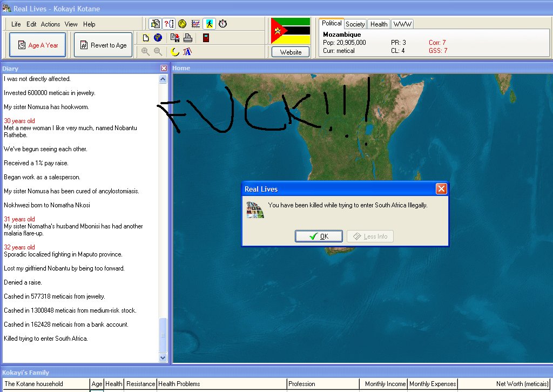Click the printer icon
The height and width of the screenshot is (392, 553).
187,38
